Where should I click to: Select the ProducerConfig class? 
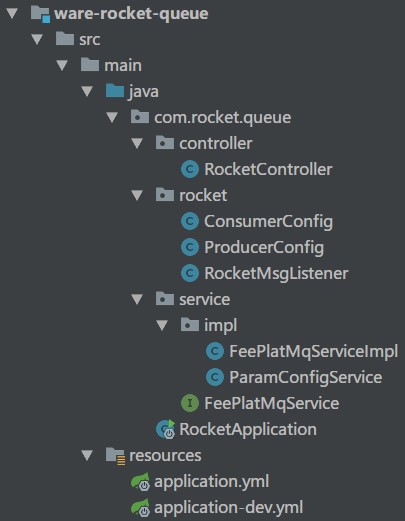264,248
